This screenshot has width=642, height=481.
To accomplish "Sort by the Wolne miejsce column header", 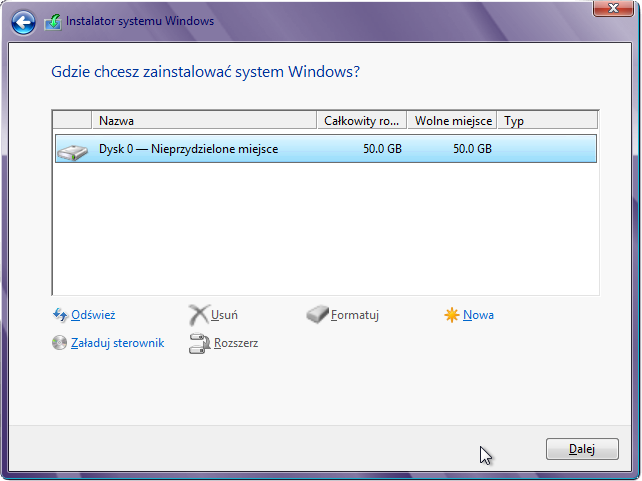I will tap(452, 120).
